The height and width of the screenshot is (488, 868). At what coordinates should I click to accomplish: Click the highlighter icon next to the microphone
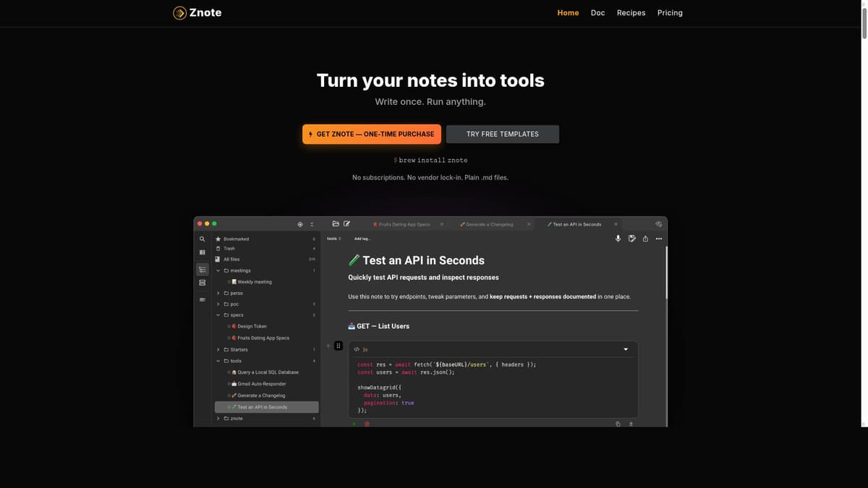(x=631, y=238)
